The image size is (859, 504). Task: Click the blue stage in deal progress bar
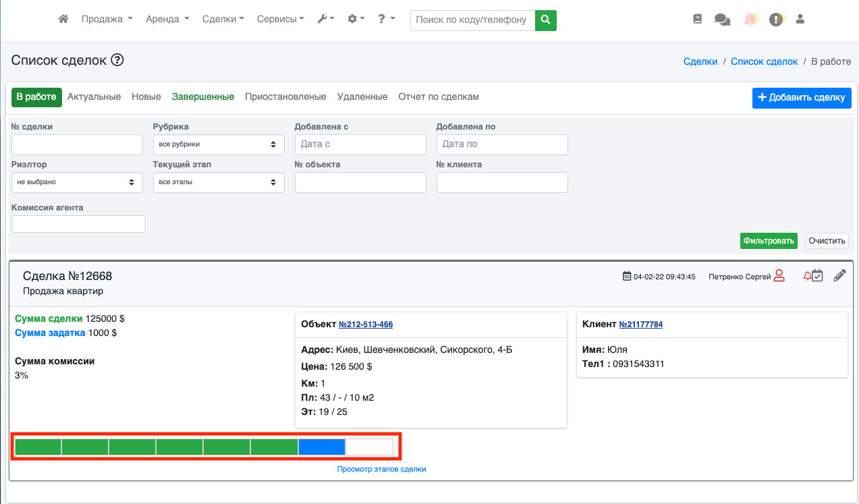pos(322,447)
